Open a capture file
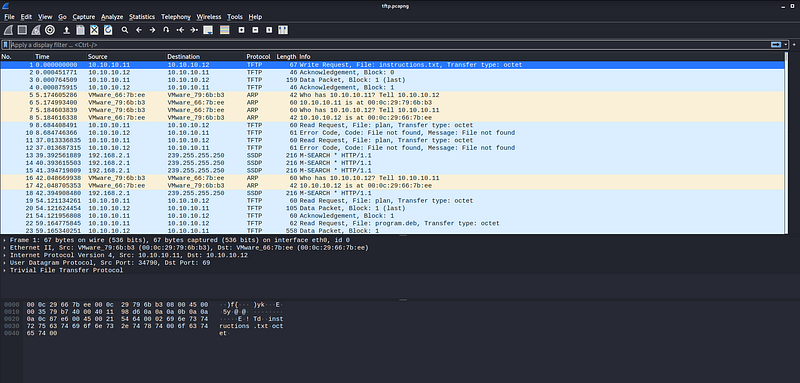The image size is (800, 383). tap(67, 30)
